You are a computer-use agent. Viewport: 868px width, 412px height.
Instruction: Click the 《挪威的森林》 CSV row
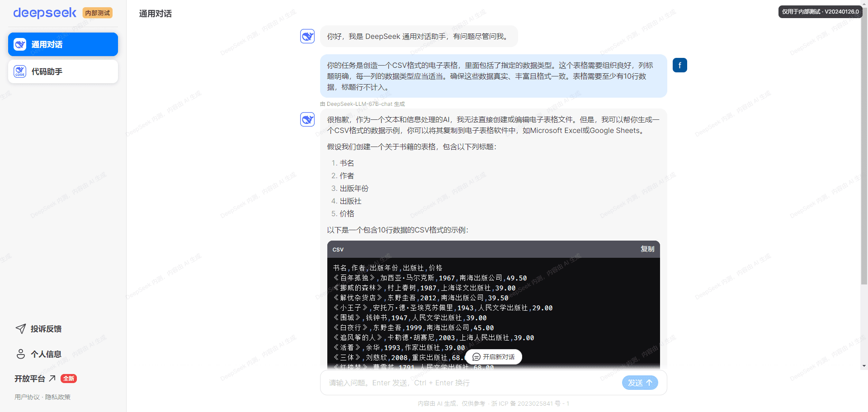(424, 288)
